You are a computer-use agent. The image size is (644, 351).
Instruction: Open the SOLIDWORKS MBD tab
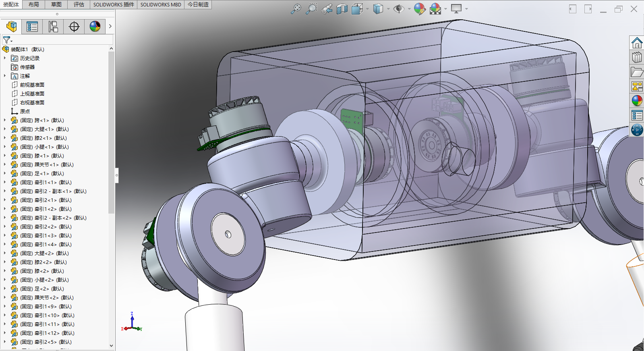[x=161, y=4]
